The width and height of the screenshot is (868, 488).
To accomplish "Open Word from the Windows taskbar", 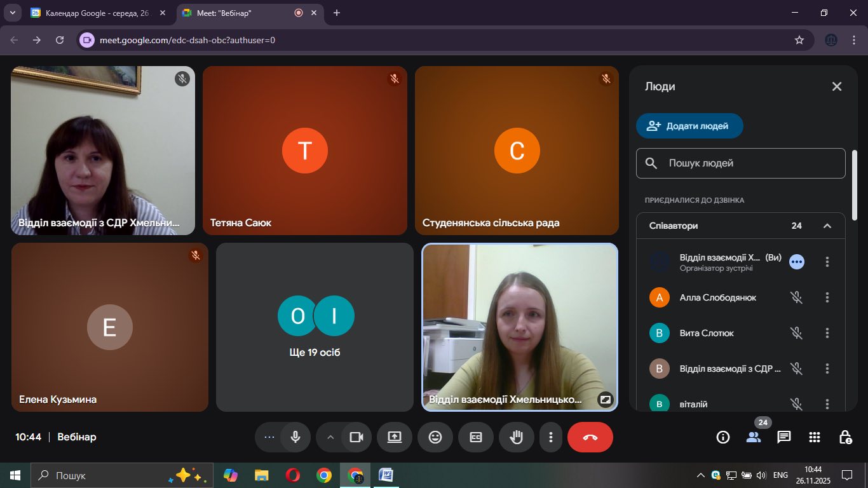I will pos(386,475).
